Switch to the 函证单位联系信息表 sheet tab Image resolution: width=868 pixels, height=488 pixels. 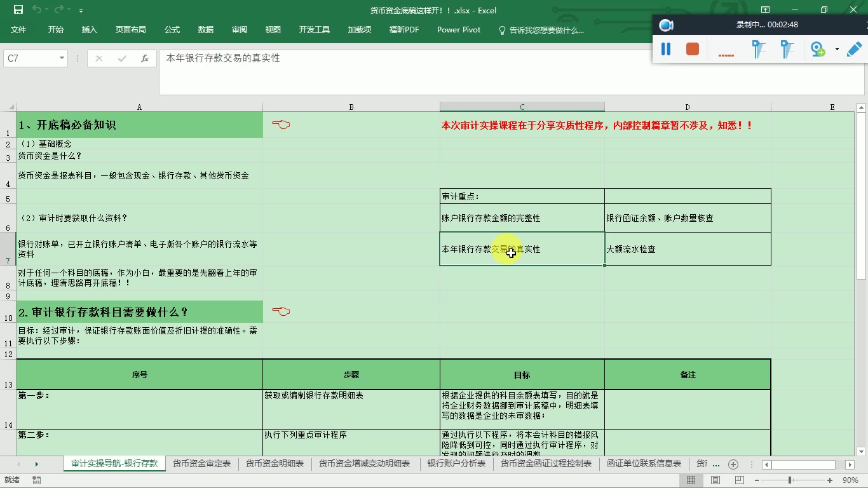pos(644,464)
